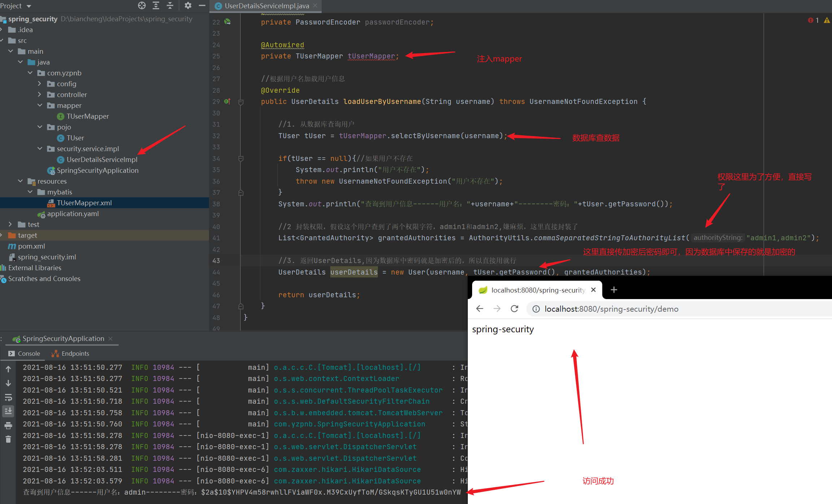Viewport: 832px width, 504px height.
Task: Collapse all nodes with Project toolbar icon
Action: point(170,5)
